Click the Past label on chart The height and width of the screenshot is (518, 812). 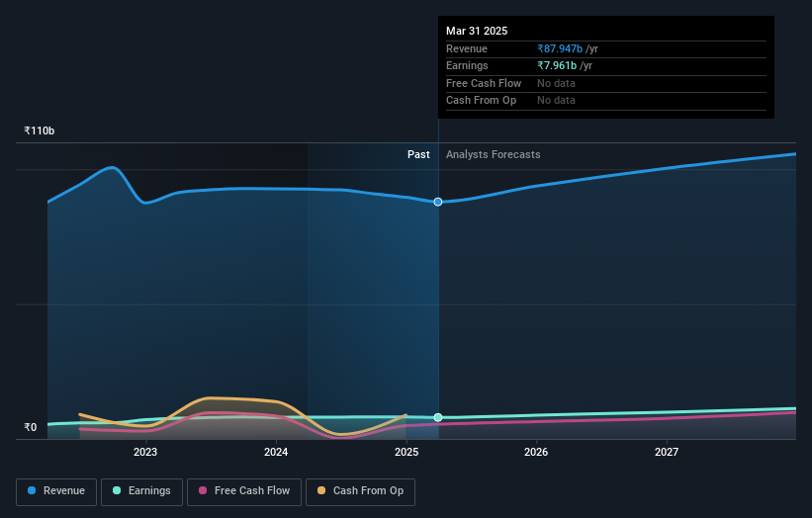click(x=418, y=155)
